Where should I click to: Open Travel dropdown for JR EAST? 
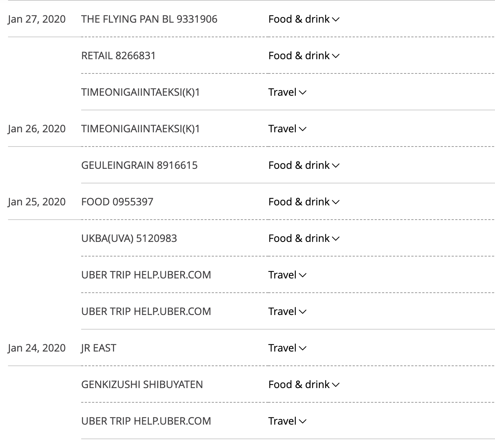(287, 348)
